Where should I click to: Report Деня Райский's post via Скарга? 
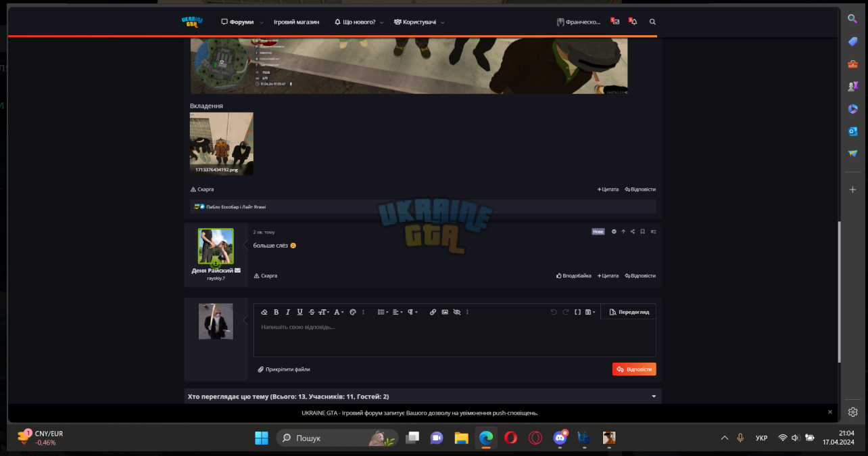(265, 276)
